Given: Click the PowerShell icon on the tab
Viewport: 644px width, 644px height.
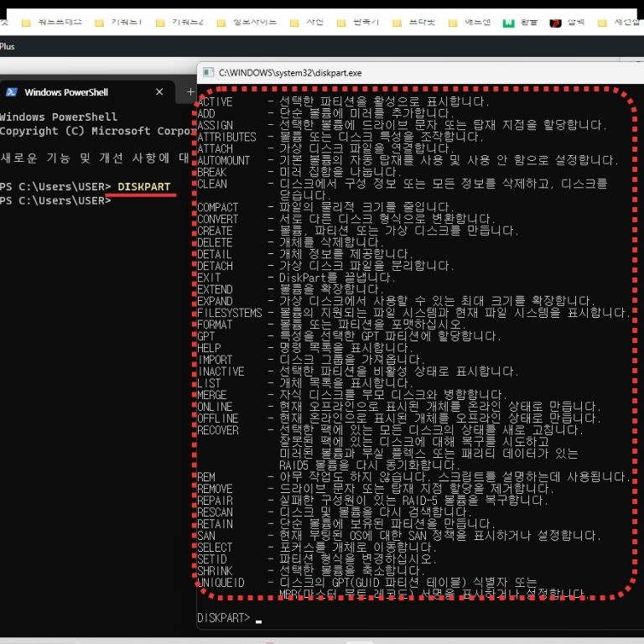Looking at the screenshot, I should click(11, 92).
